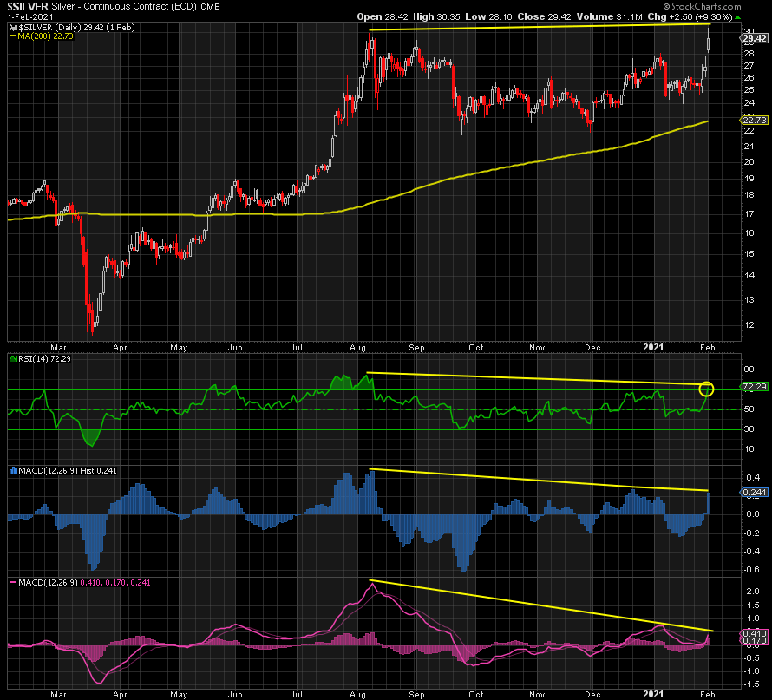Click the $SILVER candlestick legend icon
Screen dimensions: 772x700
(12, 26)
